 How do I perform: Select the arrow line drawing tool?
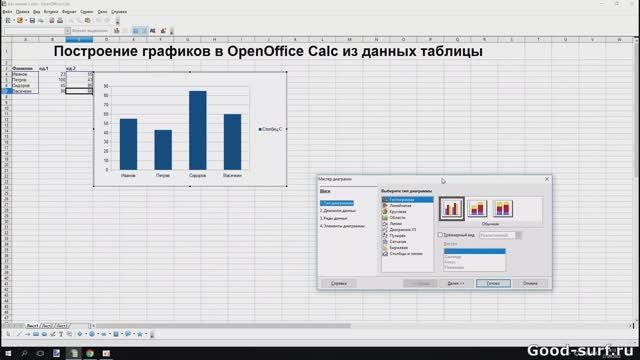tap(27, 334)
